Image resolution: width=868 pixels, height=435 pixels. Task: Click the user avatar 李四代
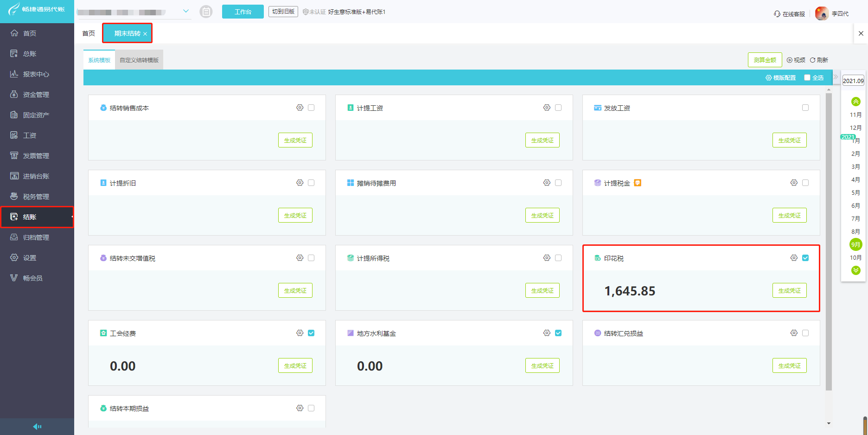pos(822,13)
